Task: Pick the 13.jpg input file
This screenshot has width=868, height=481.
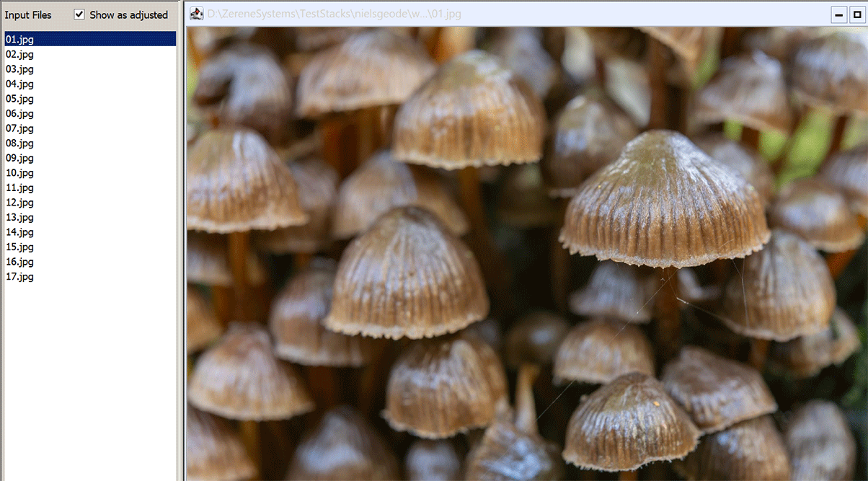Action: (19, 217)
